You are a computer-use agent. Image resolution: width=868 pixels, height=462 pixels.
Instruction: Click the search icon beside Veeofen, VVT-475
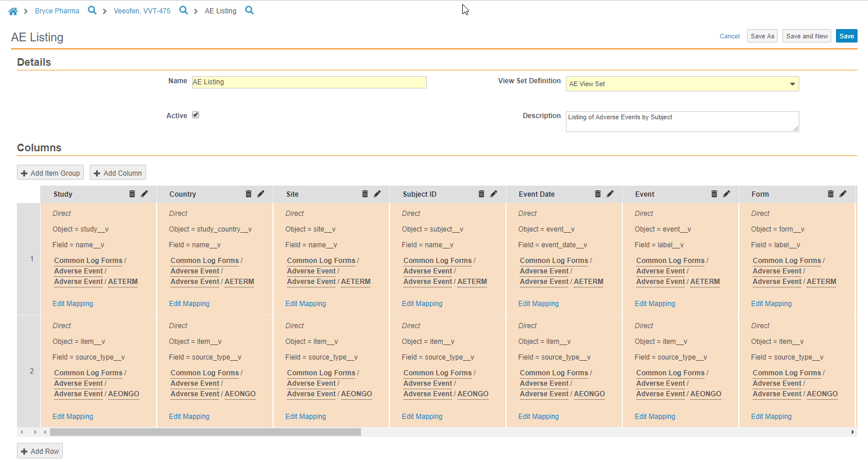click(183, 10)
